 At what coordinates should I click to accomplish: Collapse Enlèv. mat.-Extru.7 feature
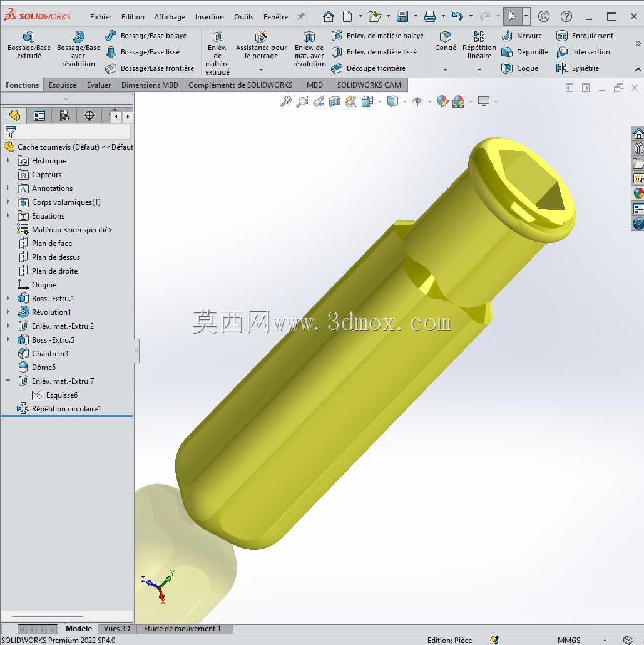(x=8, y=381)
